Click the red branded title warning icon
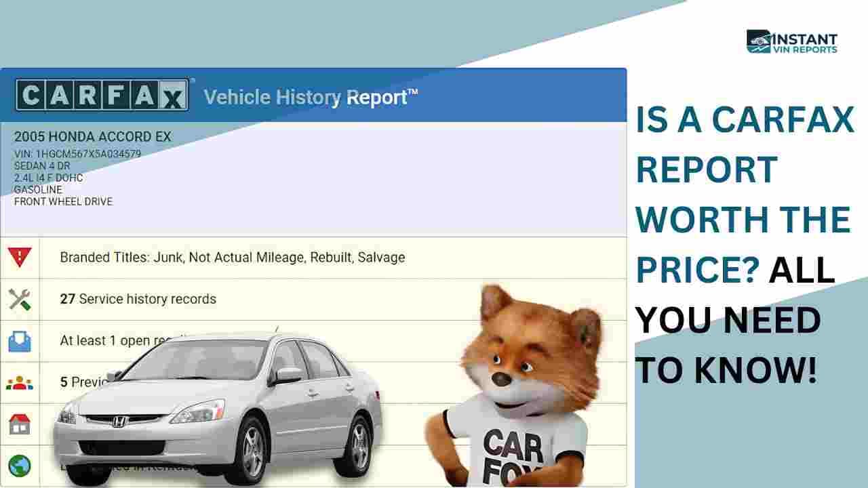The height and width of the screenshot is (488, 868). point(20,257)
